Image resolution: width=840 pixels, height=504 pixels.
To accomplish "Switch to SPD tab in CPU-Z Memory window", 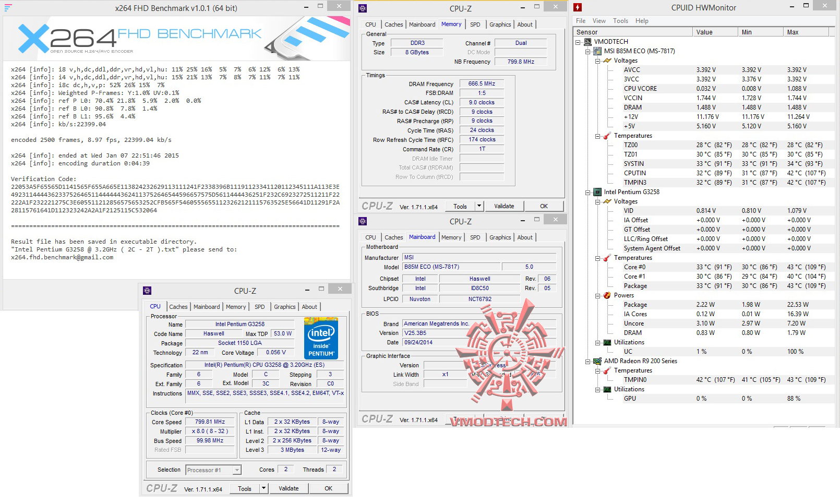I will [475, 25].
